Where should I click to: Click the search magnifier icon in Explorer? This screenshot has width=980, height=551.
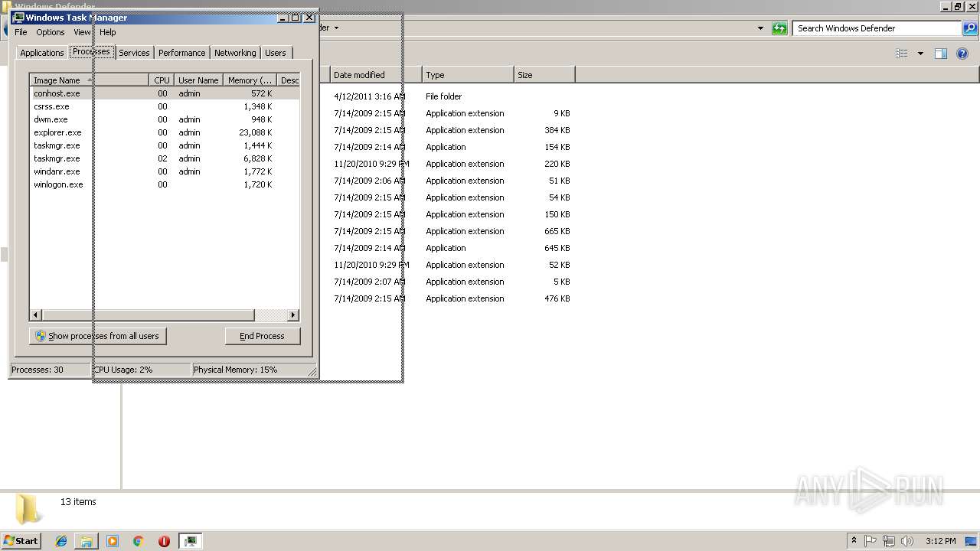click(970, 28)
